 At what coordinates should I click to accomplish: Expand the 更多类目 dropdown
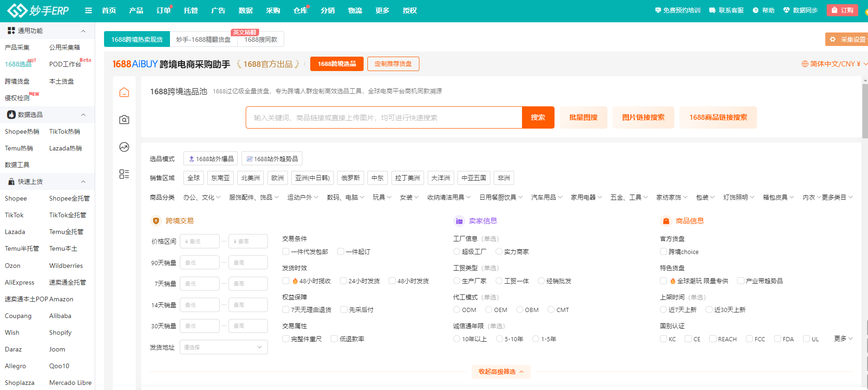837,197
